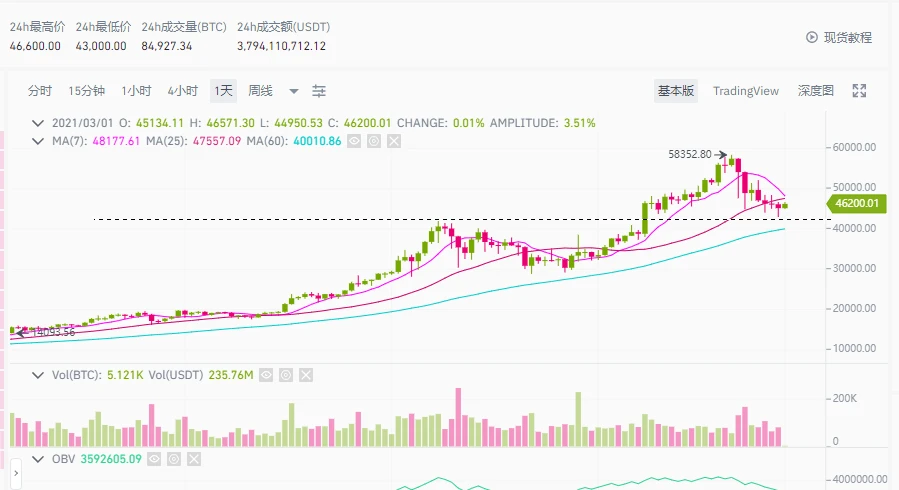899x490 pixels.
Task: Switch to TradingView chart tab
Action: coord(745,91)
